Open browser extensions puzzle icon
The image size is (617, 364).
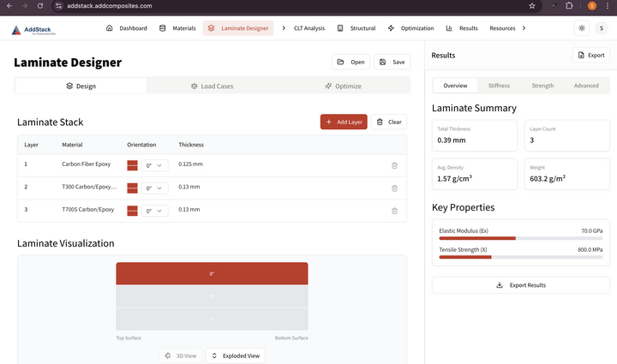coord(569,6)
